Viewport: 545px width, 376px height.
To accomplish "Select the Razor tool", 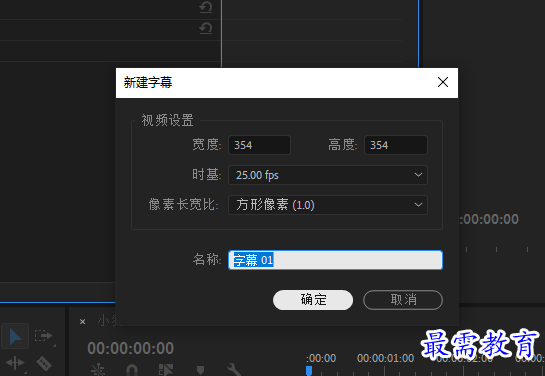I will pyautogui.click(x=44, y=363).
